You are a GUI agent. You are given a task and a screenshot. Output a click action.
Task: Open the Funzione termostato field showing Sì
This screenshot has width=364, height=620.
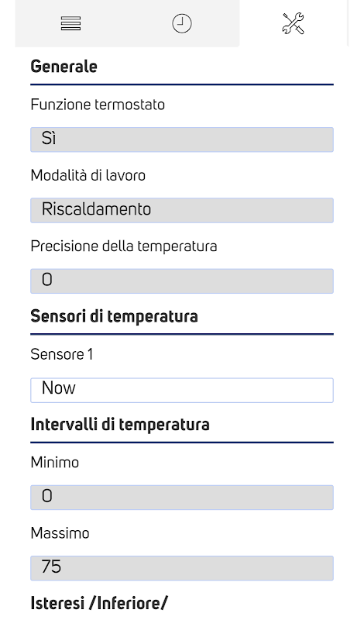pos(182,139)
